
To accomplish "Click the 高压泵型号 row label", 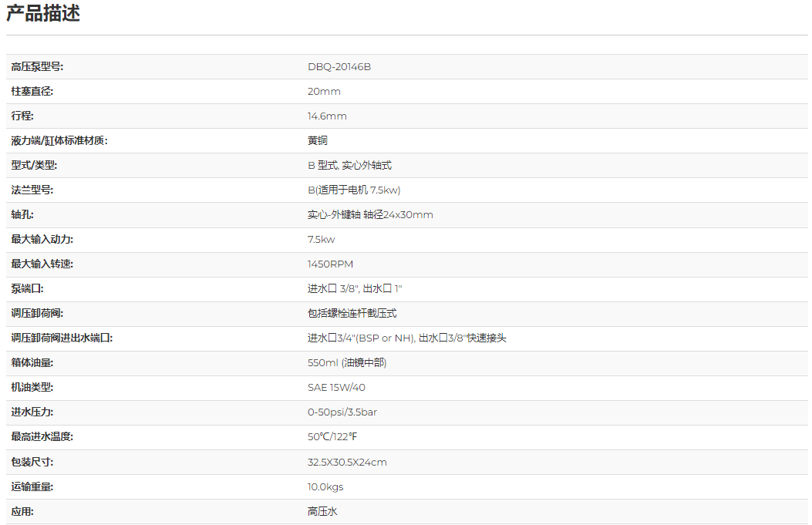I will [37, 67].
